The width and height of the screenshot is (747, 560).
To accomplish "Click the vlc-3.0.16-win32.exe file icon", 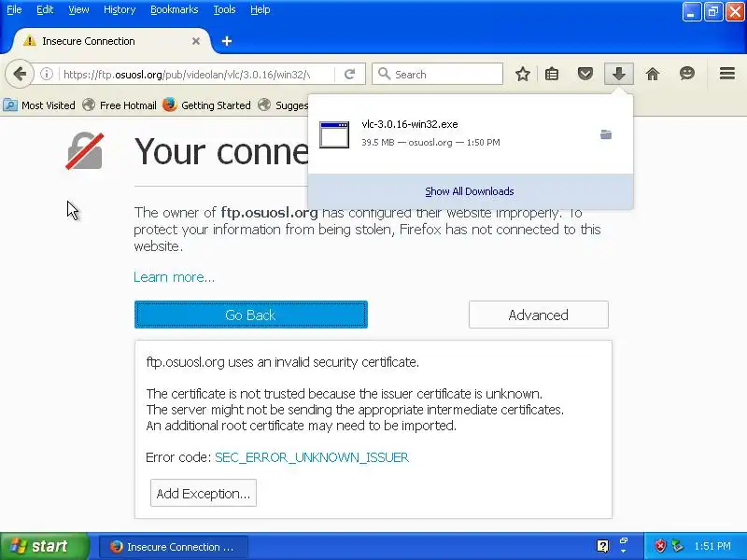I will (x=334, y=134).
